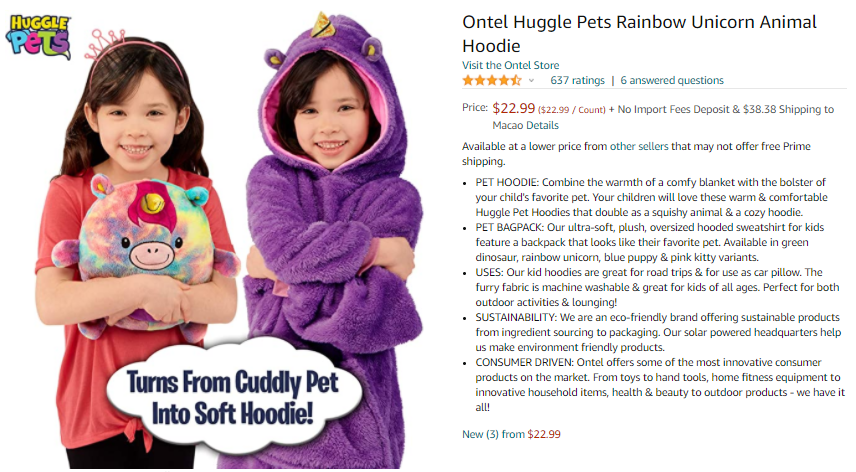Click the gold unicorn horn on hood

[323, 25]
